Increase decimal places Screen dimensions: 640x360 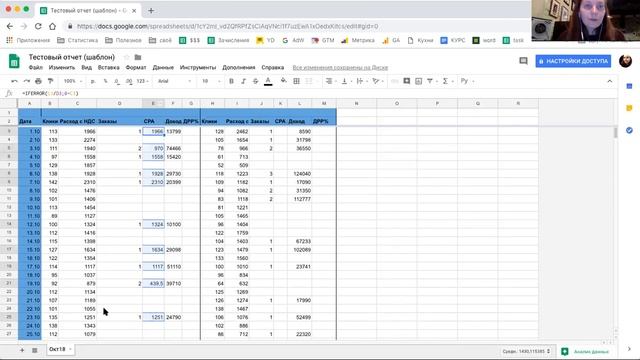(x=129, y=81)
